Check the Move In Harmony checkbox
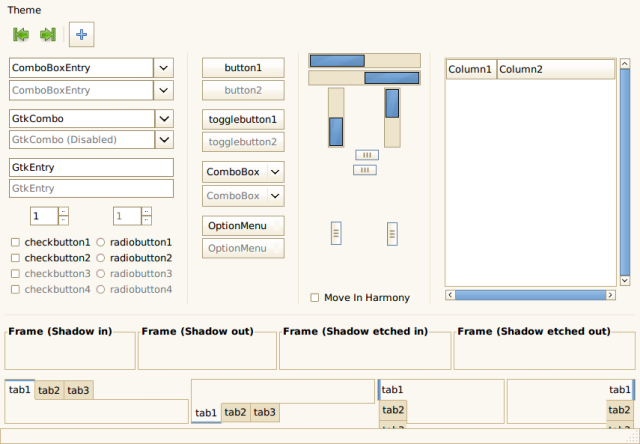 point(315,298)
